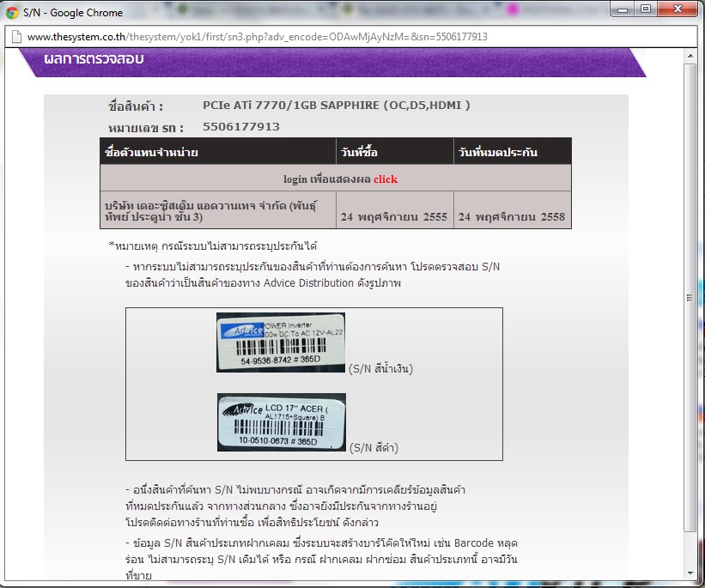Image resolution: width=705 pixels, height=588 pixels.
Task: Click the '*หมายเหตุ' note line
Action: pyautogui.click(x=213, y=246)
